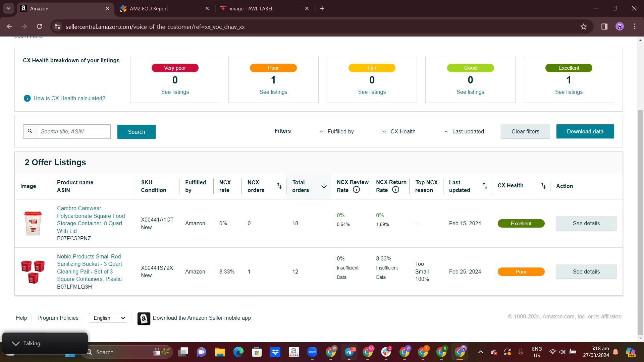The width and height of the screenshot is (644, 362).
Task: Click the browser back arrow
Action: pyautogui.click(x=9, y=26)
